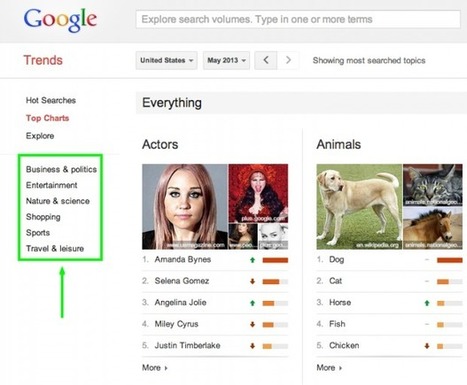Open Explore in sidebar

point(40,136)
